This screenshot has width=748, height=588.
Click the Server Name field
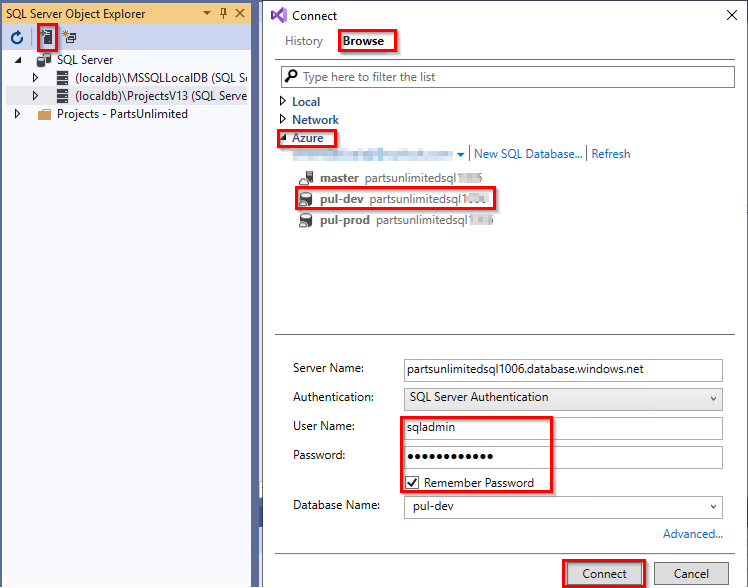[563, 370]
